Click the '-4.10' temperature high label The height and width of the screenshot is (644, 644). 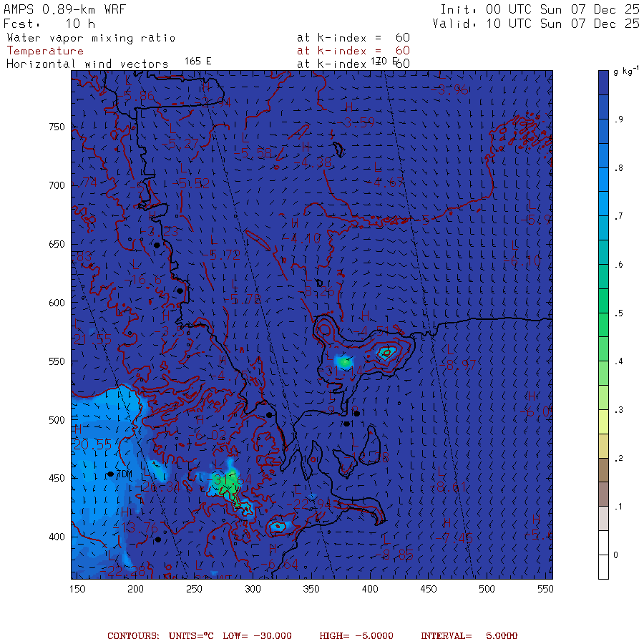[302, 238]
